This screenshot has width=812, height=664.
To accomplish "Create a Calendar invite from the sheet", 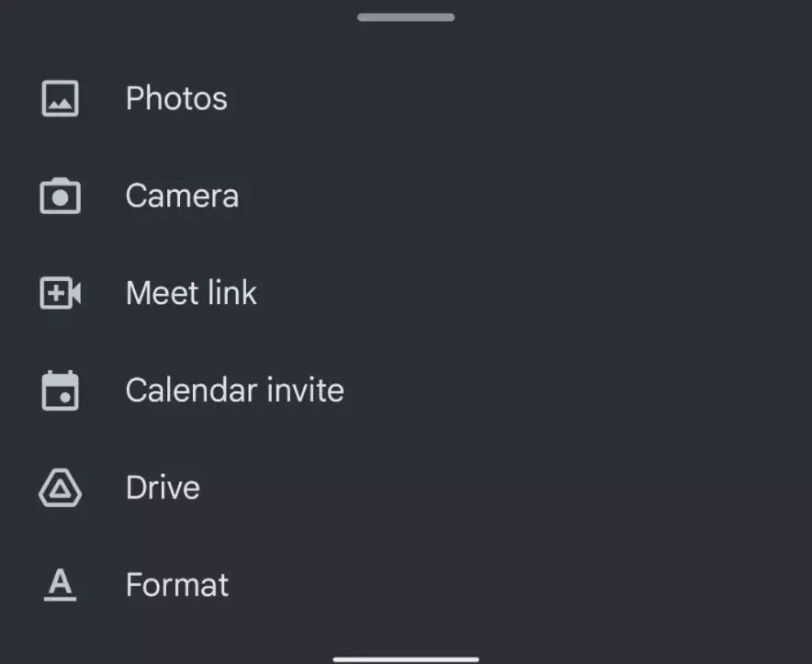I will (234, 391).
